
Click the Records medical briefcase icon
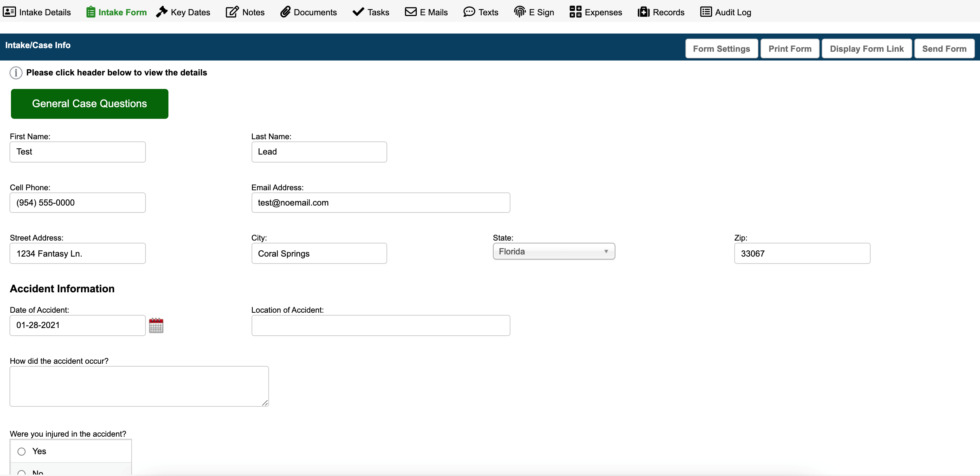(x=643, y=12)
